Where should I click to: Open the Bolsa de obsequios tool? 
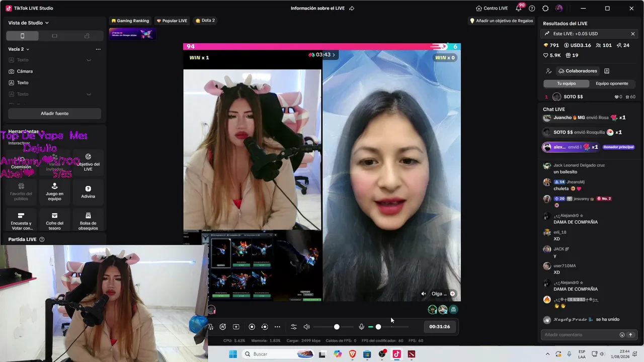(88, 221)
